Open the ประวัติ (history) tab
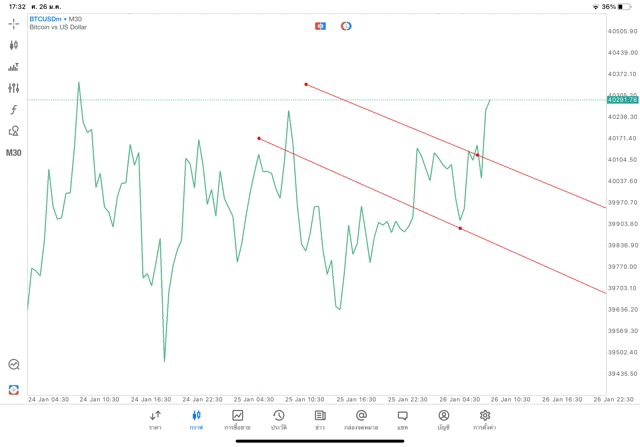 [x=278, y=419]
